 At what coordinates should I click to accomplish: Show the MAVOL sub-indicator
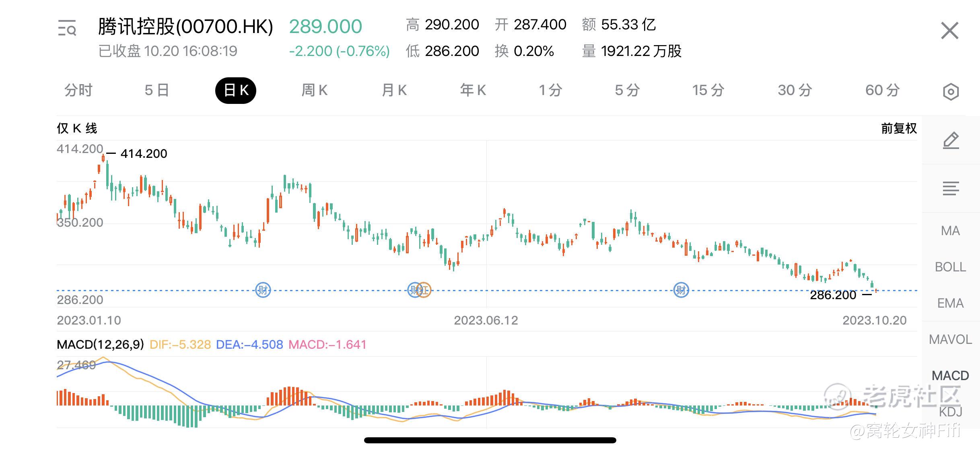pos(951,339)
